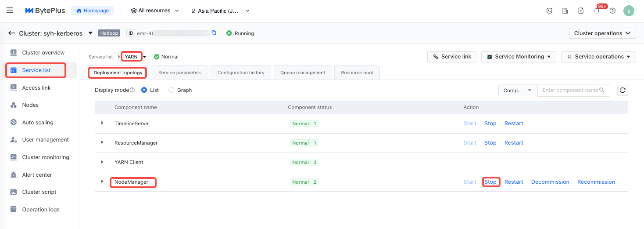Stop the NodeManager component

(x=490, y=182)
